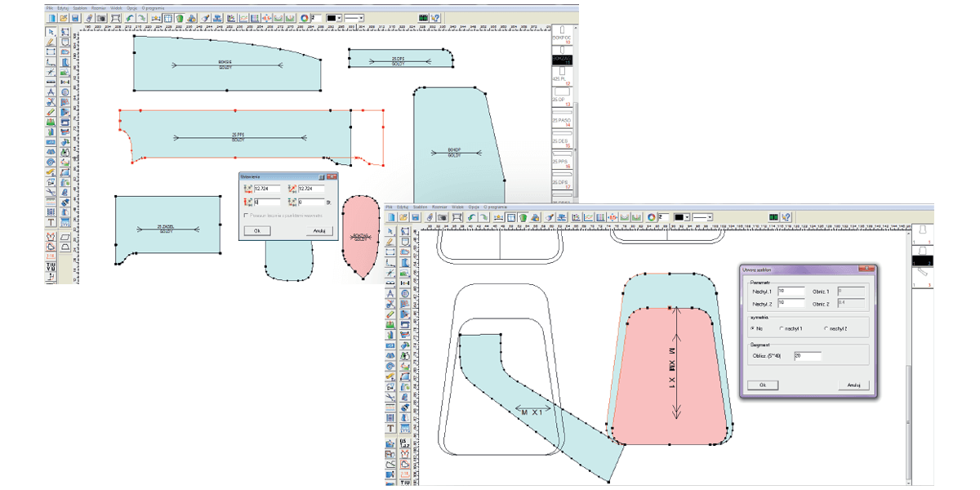Click green trash bin icon in lower window toolbar

(x=523, y=217)
